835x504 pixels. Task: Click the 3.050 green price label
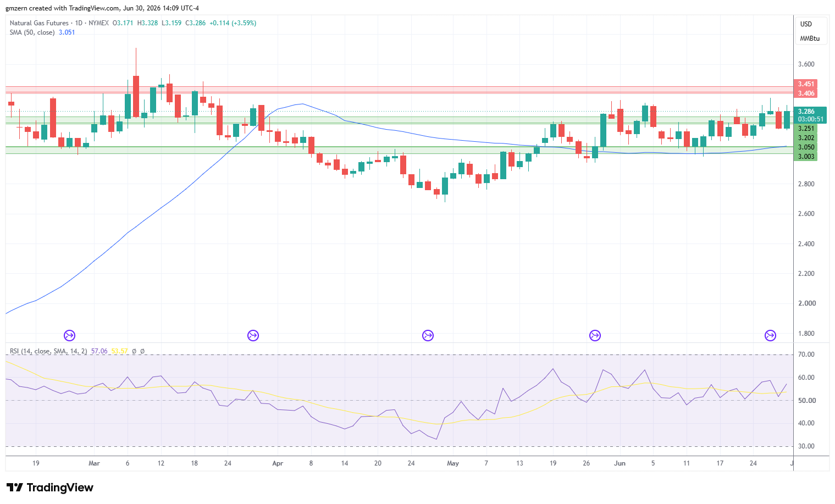click(x=806, y=147)
